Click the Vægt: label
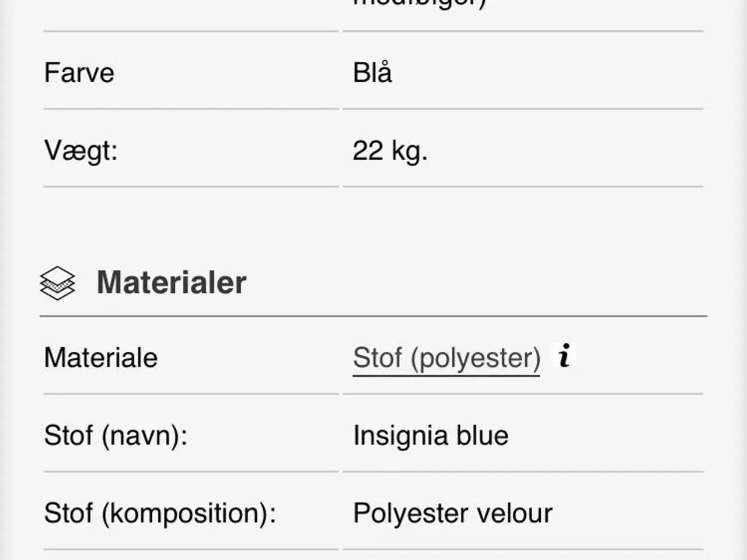Image resolution: width=747 pixels, height=560 pixels. coord(81,150)
